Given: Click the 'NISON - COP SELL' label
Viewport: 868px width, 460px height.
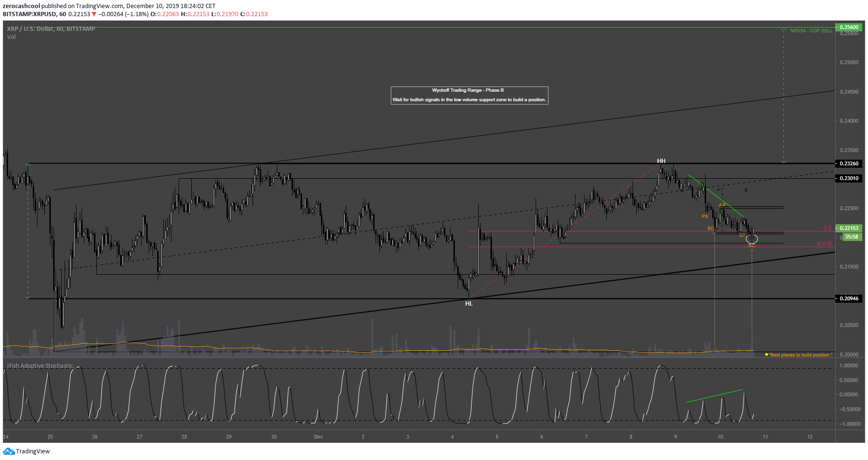Looking at the screenshot, I should [x=811, y=31].
